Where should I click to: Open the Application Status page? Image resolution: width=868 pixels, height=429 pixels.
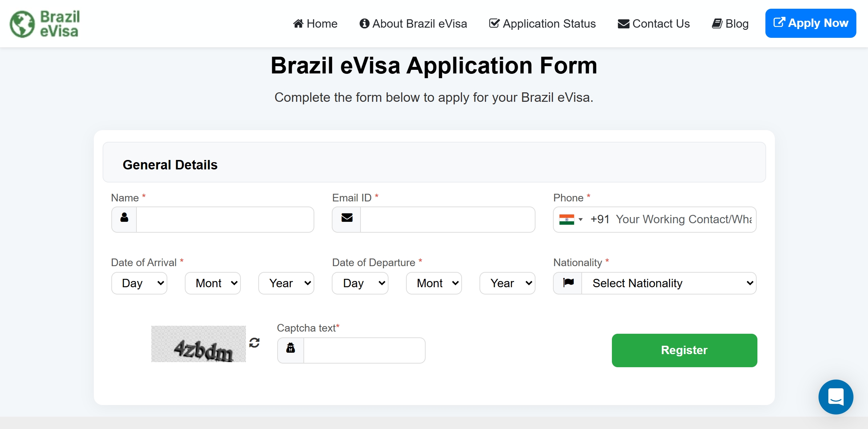point(542,24)
